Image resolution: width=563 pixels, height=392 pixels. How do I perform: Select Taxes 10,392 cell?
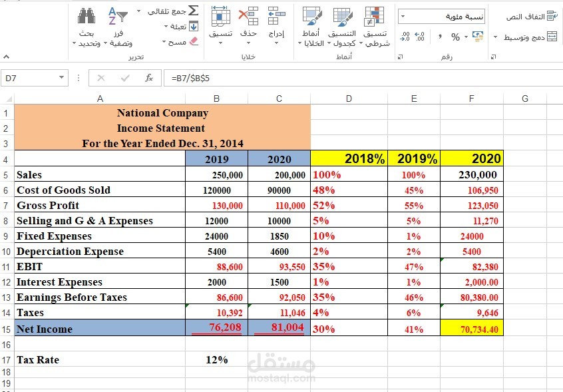[216, 312]
